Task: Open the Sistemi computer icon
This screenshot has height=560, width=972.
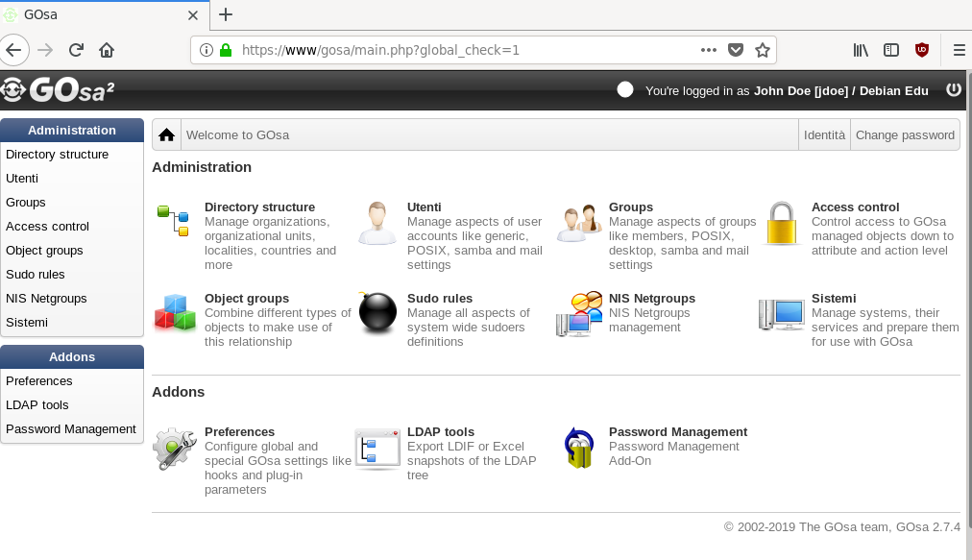Action: 782,314
